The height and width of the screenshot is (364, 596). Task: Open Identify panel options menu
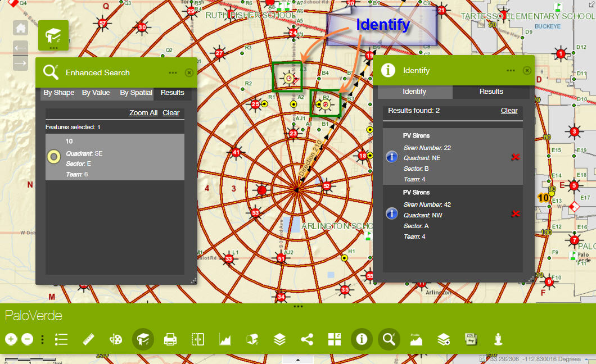pos(511,70)
